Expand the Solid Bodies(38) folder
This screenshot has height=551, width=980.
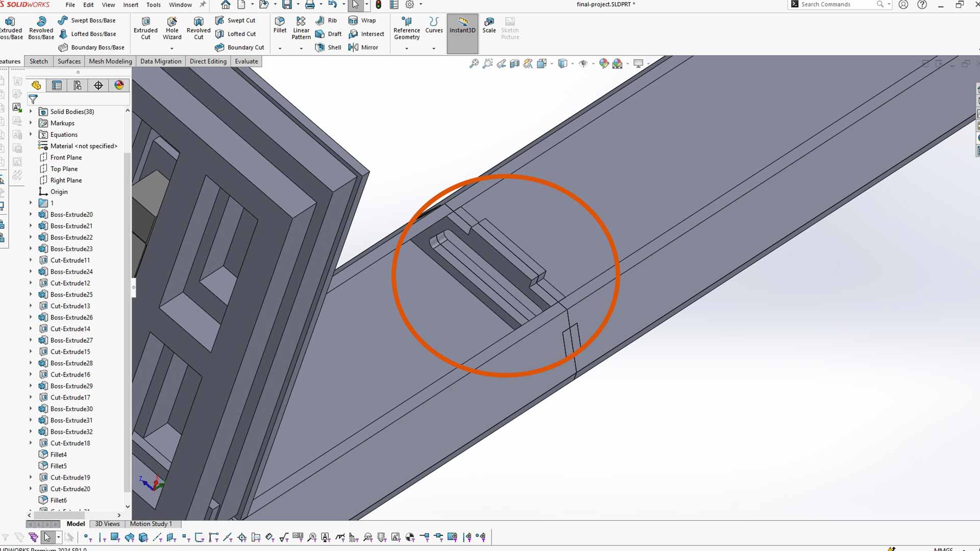coord(31,111)
